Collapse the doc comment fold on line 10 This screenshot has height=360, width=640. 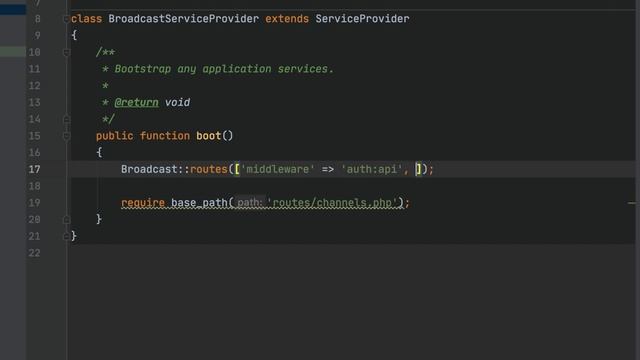point(67,52)
